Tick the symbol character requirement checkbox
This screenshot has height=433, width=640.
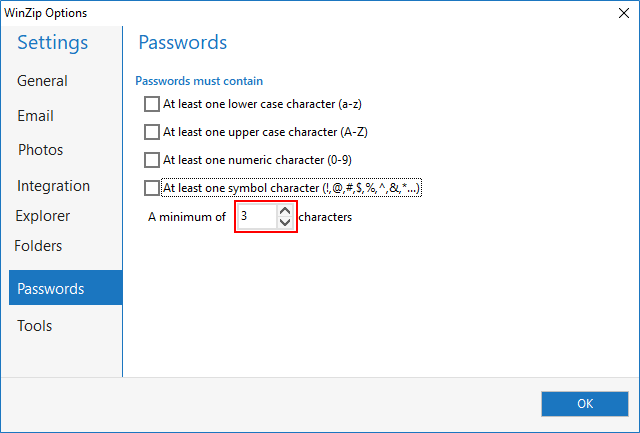coord(152,188)
